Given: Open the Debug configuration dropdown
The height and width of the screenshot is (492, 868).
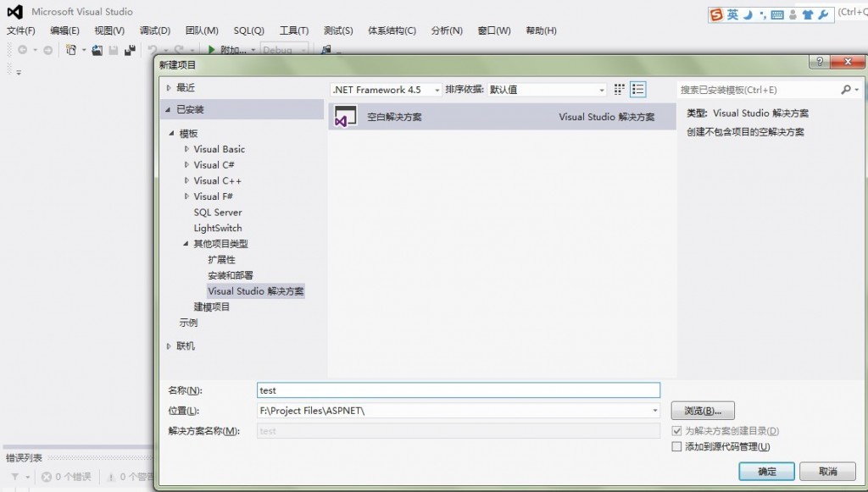Looking at the screenshot, I should [x=285, y=50].
